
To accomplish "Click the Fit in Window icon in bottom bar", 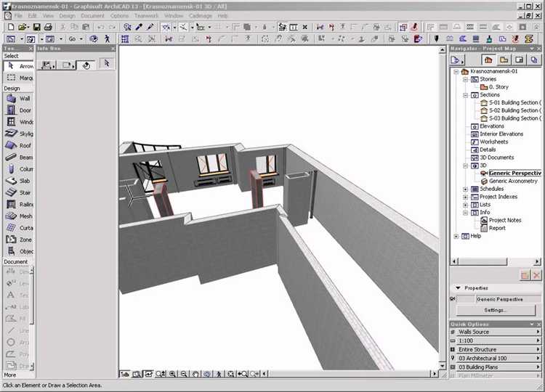I will (230, 374).
